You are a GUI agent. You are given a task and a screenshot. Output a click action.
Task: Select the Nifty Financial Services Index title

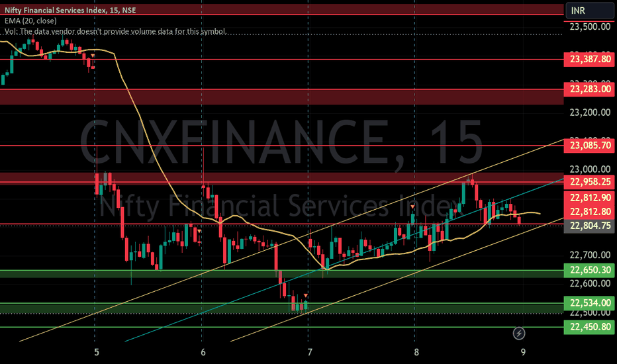[70, 10]
